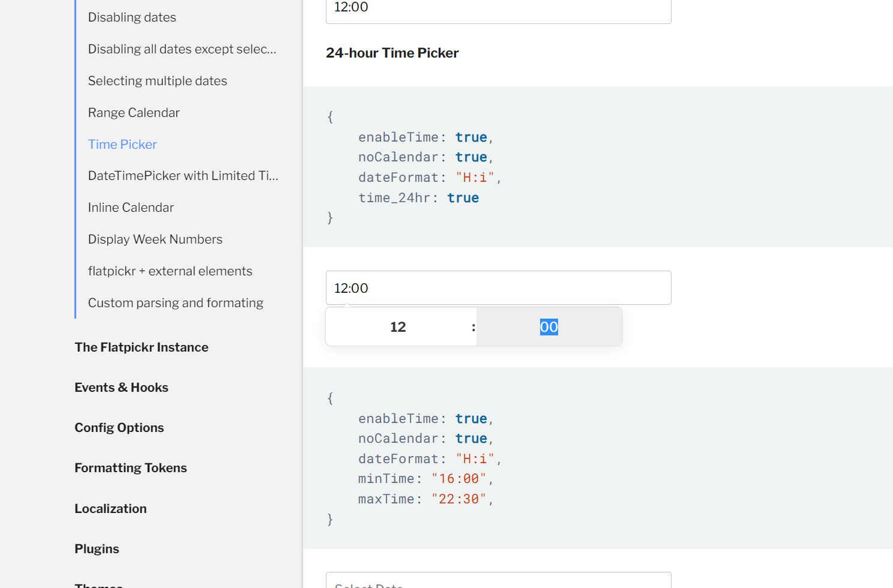Open "Custom parsing and formating" page
The height and width of the screenshot is (588, 893).
pyautogui.click(x=175, y=302)
